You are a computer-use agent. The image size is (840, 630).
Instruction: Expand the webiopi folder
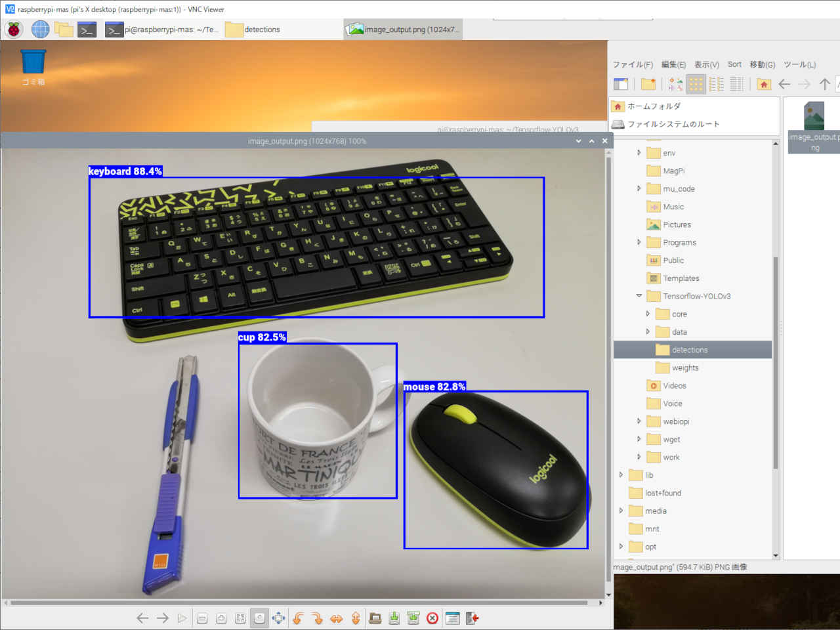pyautogui.click(x=639, y=421)
